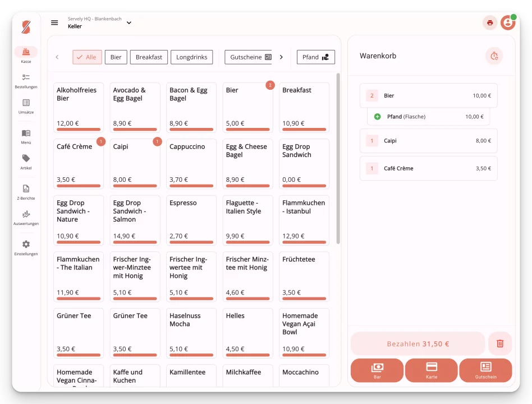Navigate to the Menü section
Viewport: 532px width, 404px height.
click(x=26, y=136)
